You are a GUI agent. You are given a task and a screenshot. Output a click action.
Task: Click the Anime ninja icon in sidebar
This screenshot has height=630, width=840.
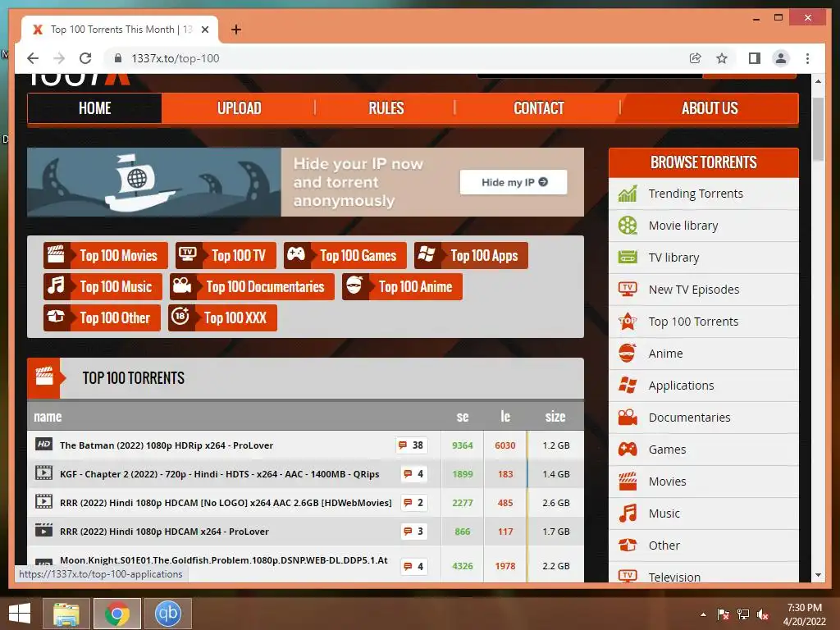click(628, 353)
